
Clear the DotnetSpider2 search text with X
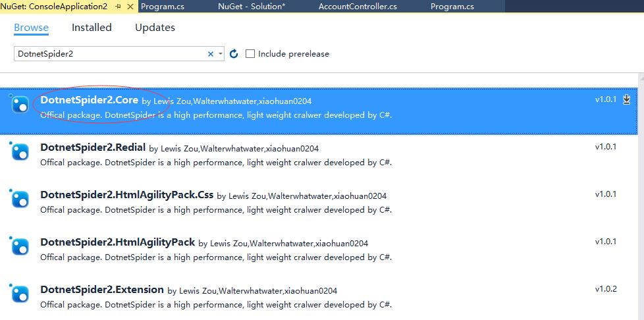pos(211,54)
